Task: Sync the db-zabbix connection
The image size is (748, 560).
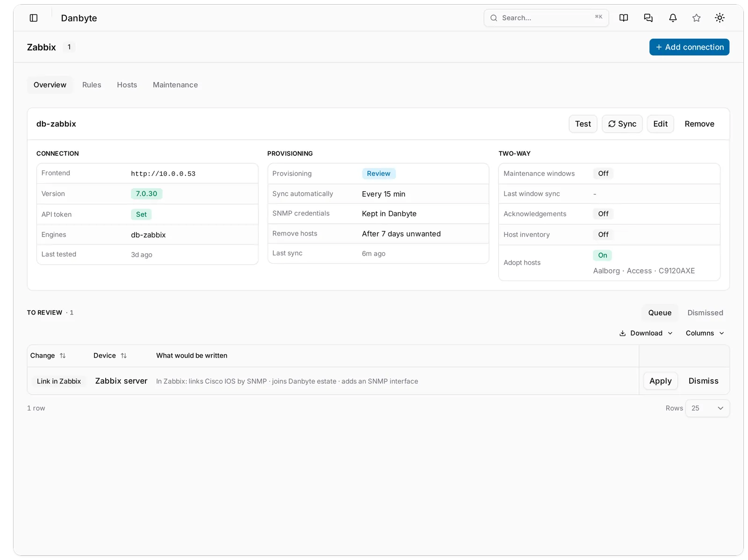Action: (622, 124)
